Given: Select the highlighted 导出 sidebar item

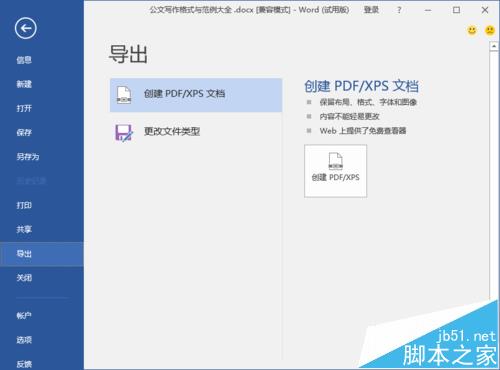Looking at the screenshot, I should pyautogui.click(x=42, y=254).
